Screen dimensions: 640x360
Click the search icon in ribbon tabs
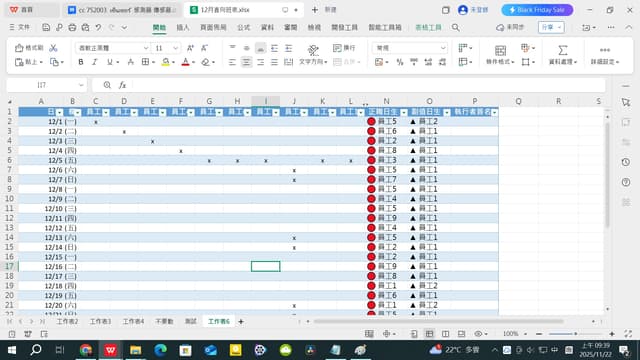click(456, 27)
